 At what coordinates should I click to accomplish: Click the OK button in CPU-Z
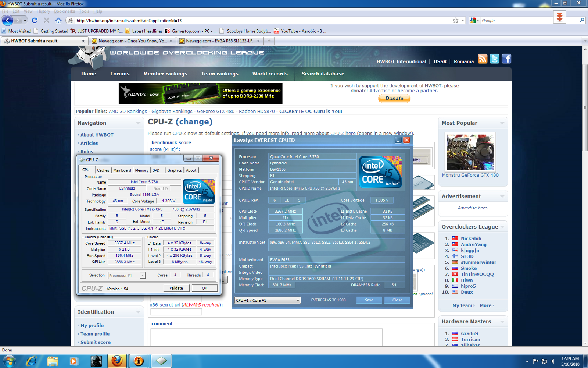point(205,288)
